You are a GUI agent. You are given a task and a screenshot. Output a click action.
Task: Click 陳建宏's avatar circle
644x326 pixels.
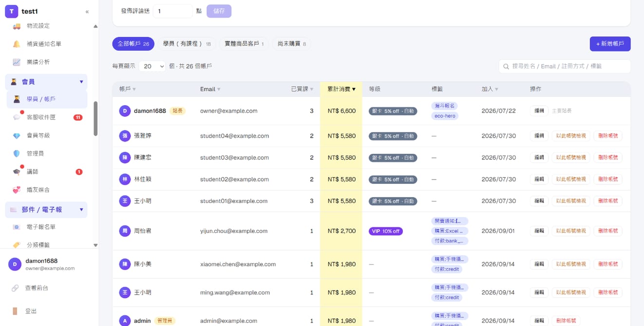125,158
